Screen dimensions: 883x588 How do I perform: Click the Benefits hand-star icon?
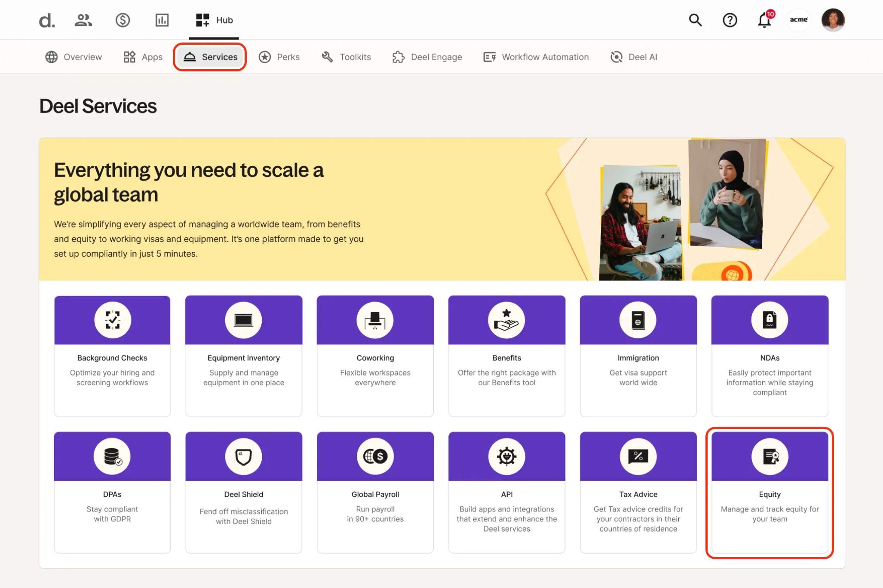[x=506, y=320]
